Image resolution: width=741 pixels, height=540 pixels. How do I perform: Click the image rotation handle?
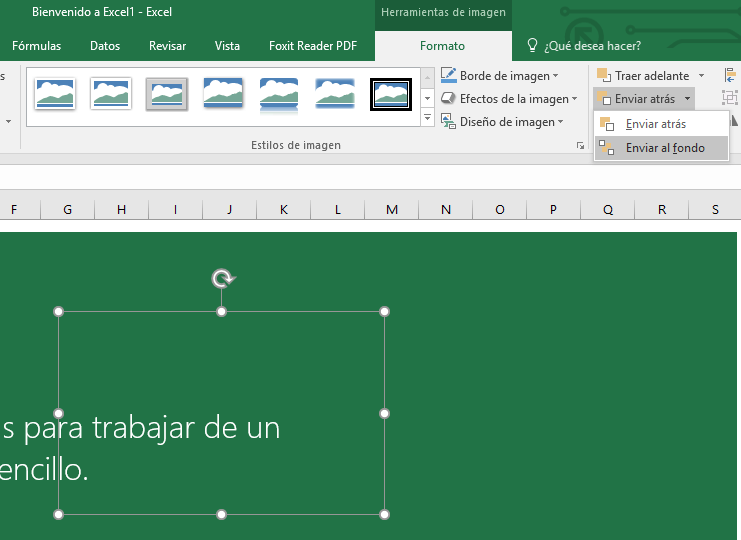pos(223,278)
